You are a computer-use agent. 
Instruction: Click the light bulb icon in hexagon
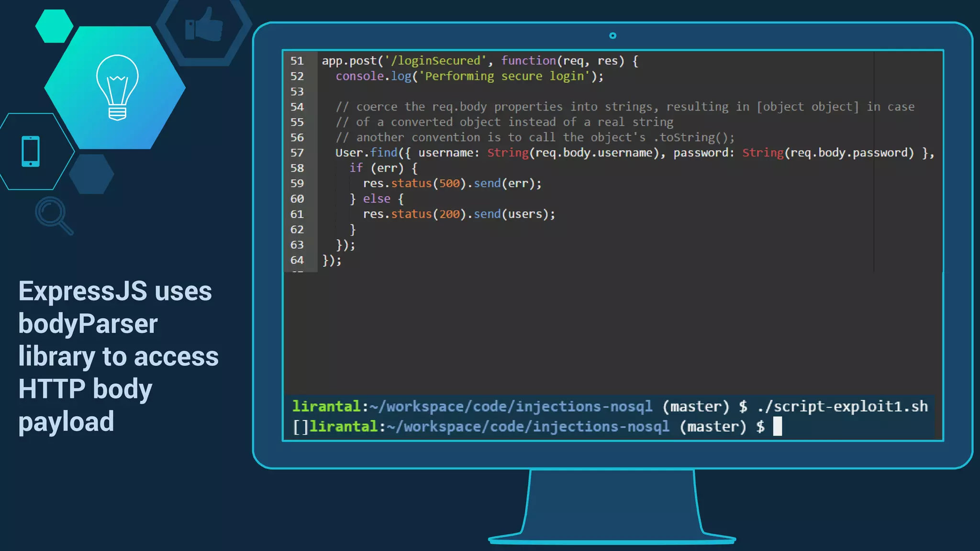coord(117,87)
